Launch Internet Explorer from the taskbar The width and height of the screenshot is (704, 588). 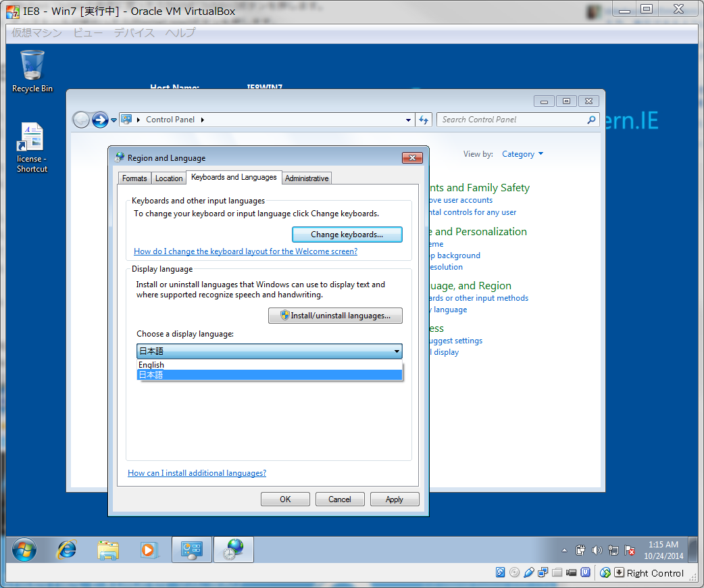coord(66,549)
